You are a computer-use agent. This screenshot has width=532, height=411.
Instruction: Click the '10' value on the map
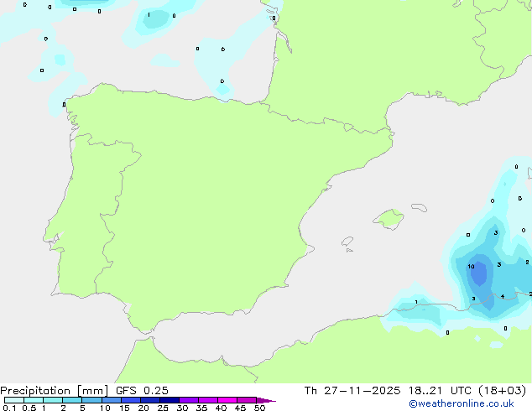(471, 267)
